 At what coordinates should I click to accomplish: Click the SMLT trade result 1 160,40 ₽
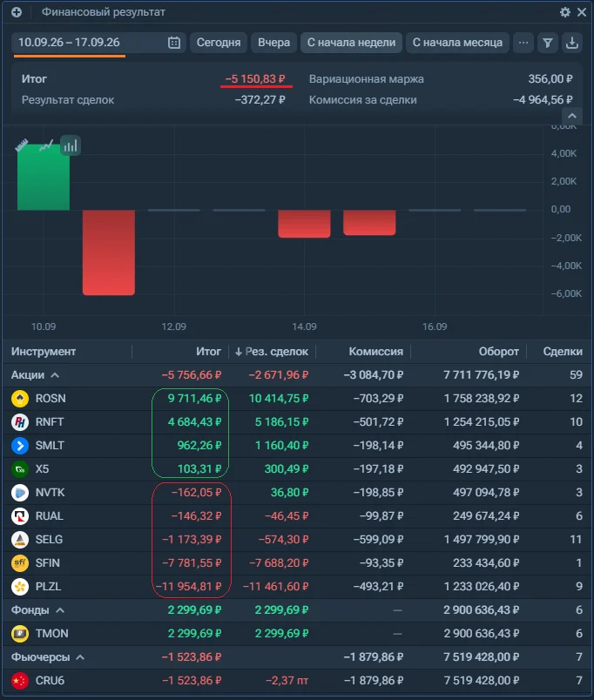(281, 446)
